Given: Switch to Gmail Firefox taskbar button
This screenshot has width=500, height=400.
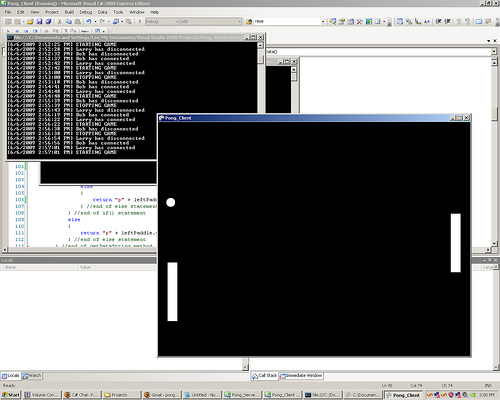Looking at the screenshot, I should pyautogui.click(x=162, y=395).
